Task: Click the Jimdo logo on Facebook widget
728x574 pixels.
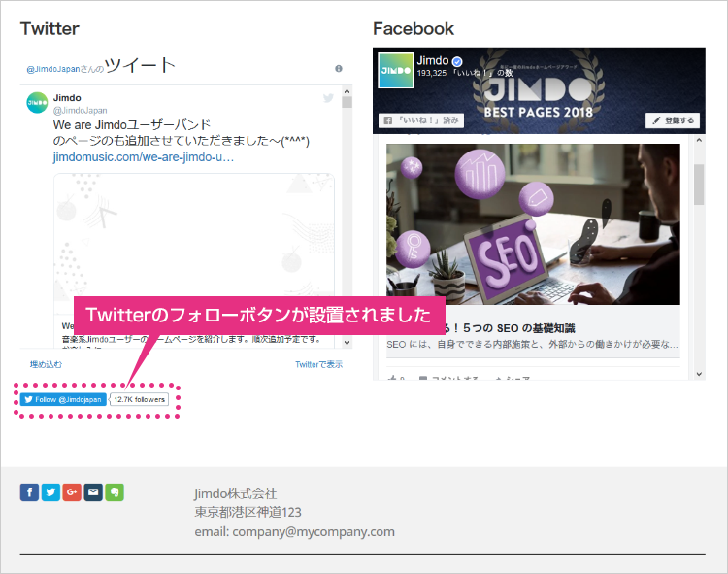Action: 396,71
